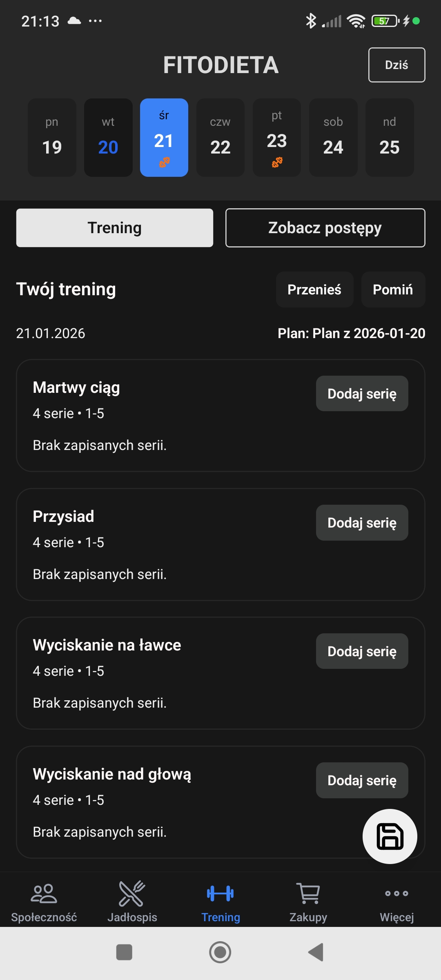This screenshot has height=980, width=441.
Task: Tap the Android recent apps square
Action: tap(124, 952)
